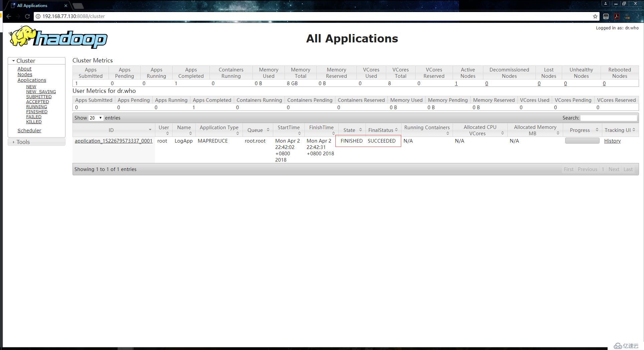Open the Scheduler link
This screenshot has width=644, height=350.
(29, 131)
